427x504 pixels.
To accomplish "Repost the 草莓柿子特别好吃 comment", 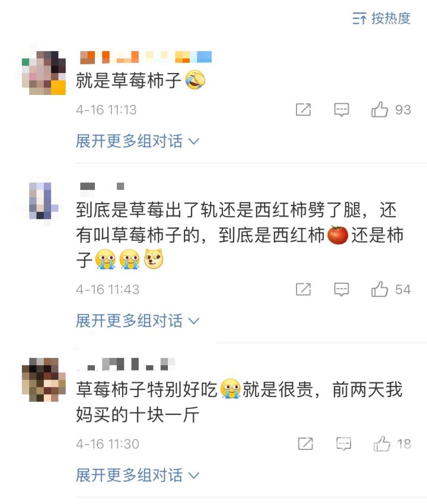I will [305, 444].
